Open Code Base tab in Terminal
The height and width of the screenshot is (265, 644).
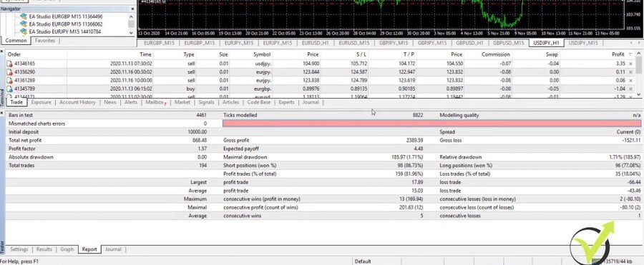click(x=259, y=103)
